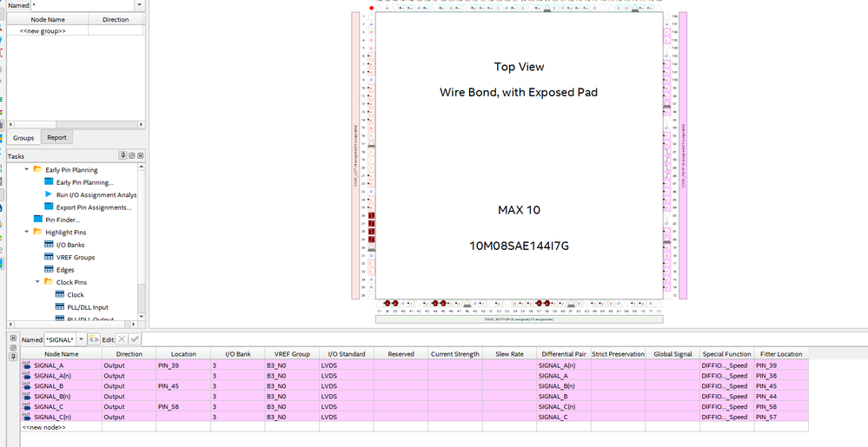868x447 pixels.
Task: Open the top Named filter dropdown arrow
Action: [x=139, y=4]
